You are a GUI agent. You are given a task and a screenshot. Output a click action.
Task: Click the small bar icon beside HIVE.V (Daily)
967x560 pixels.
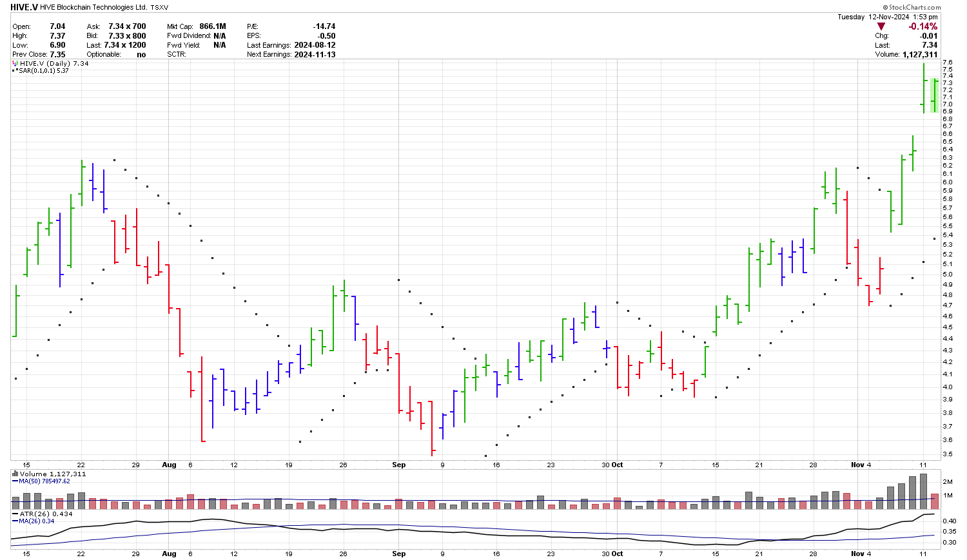[x=15, y=64]
